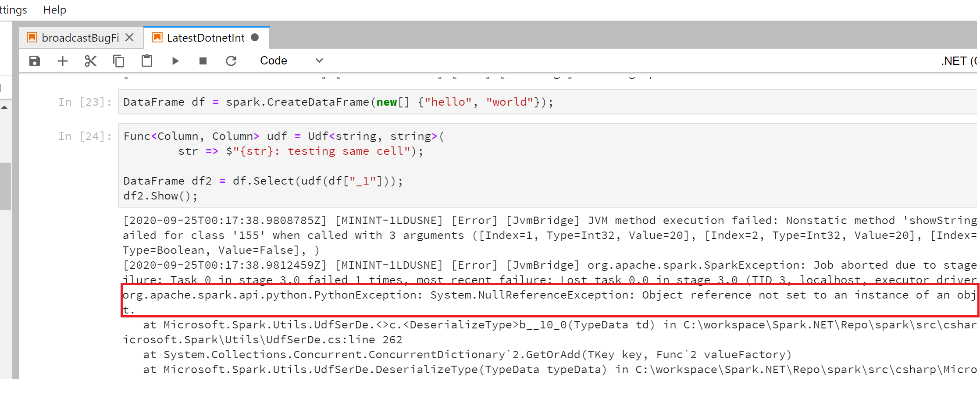Click the unsaved dot on the LatestDotnetInt tab
This screenshot has height=399, width=980.
click(x=255, y=38)
